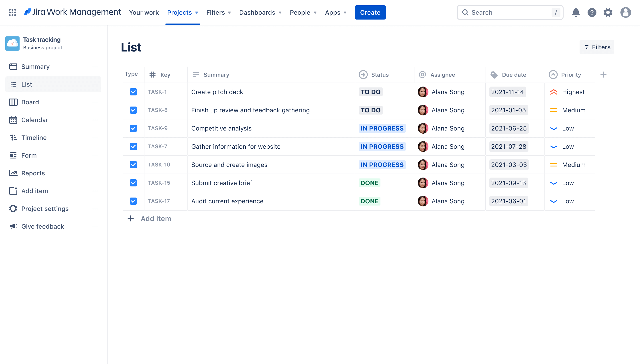Click the Your work menu item
Image resolution: width=640 pixels, height=364 pixels.
[144, 12]
